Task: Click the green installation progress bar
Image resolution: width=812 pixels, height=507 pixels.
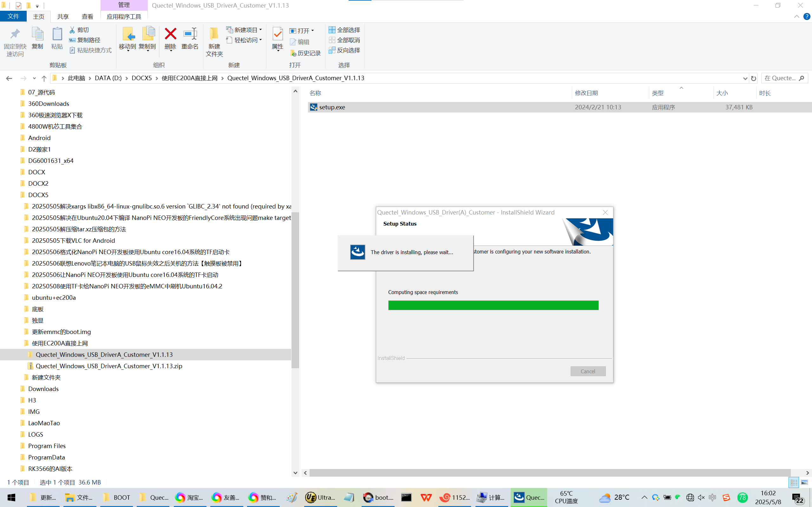Action: point(493,305)
